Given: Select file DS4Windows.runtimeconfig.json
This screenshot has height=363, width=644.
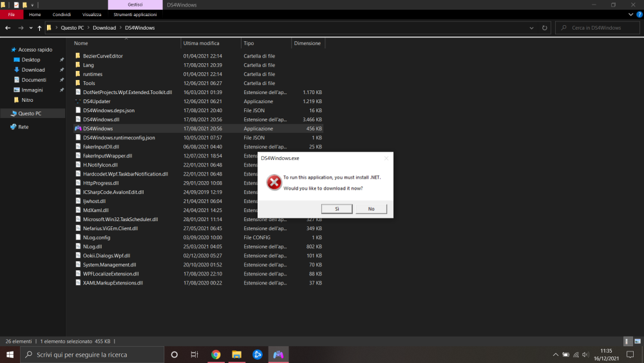Looking at the screenshot, I should point(119,138).
